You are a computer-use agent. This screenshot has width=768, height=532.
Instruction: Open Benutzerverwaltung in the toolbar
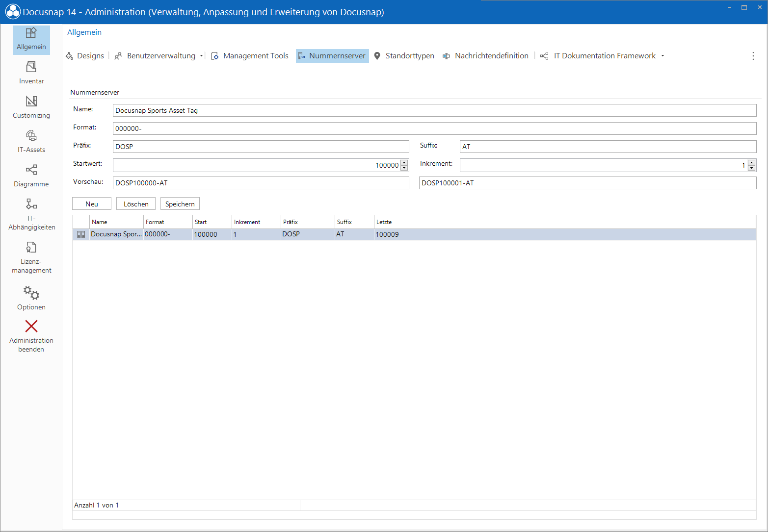pos(156,56)
